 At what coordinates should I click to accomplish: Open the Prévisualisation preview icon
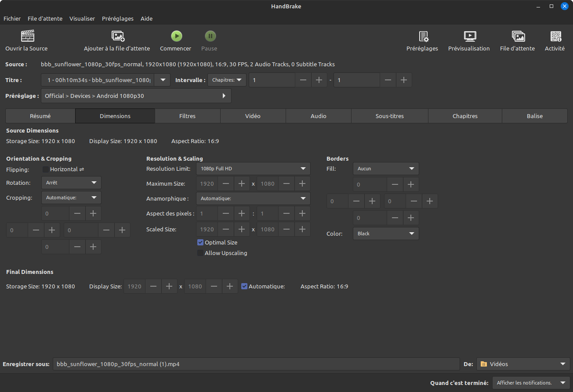(x=469, y=36)
